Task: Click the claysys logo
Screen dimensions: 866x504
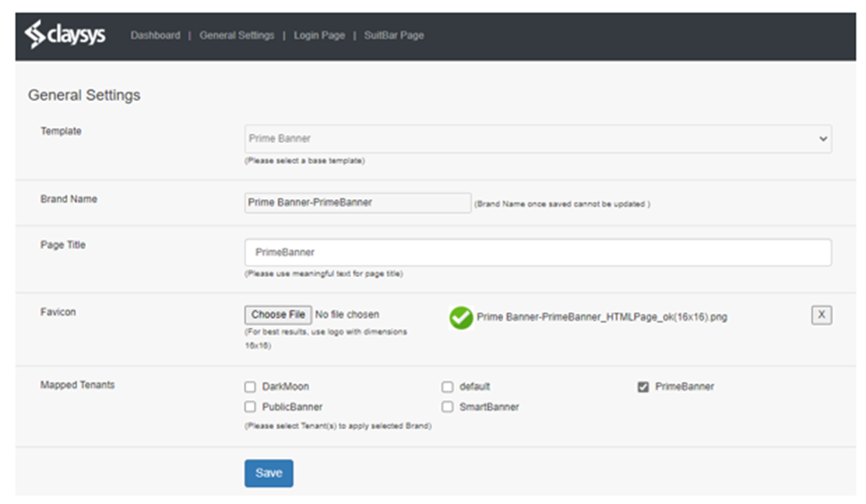Action: pos(64,35)
